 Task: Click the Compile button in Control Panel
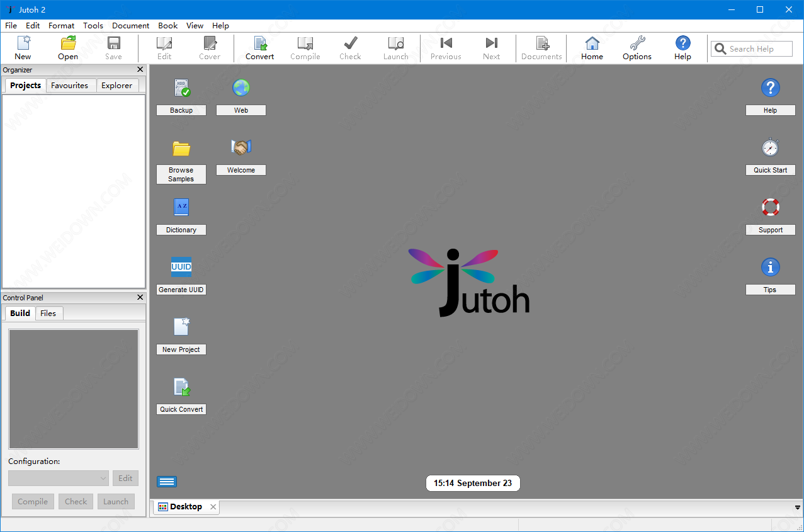click(x=33, y=502)
